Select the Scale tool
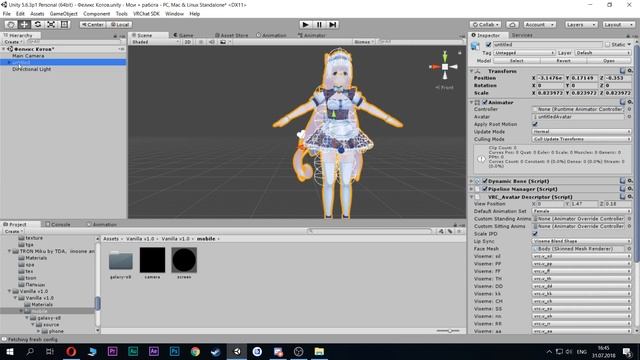 [x=51, y=24]
